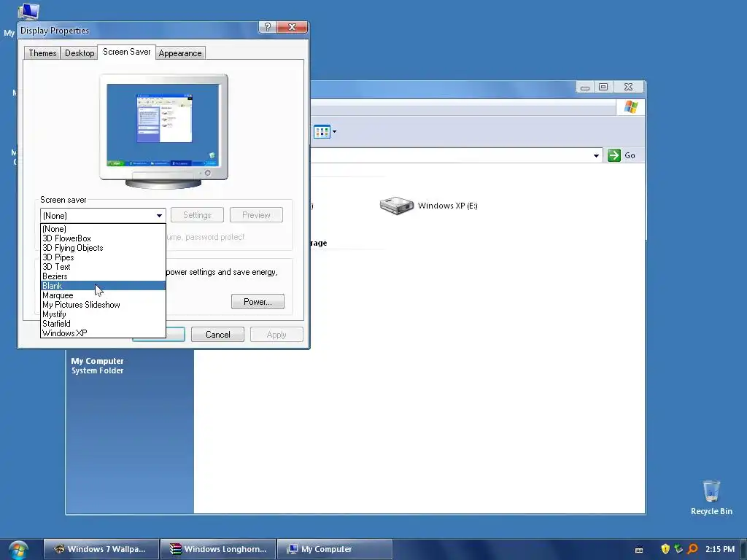Expand the address bar dropdown in My Computer
Screen dimensions: 747x560
click(x=596, y=156)
